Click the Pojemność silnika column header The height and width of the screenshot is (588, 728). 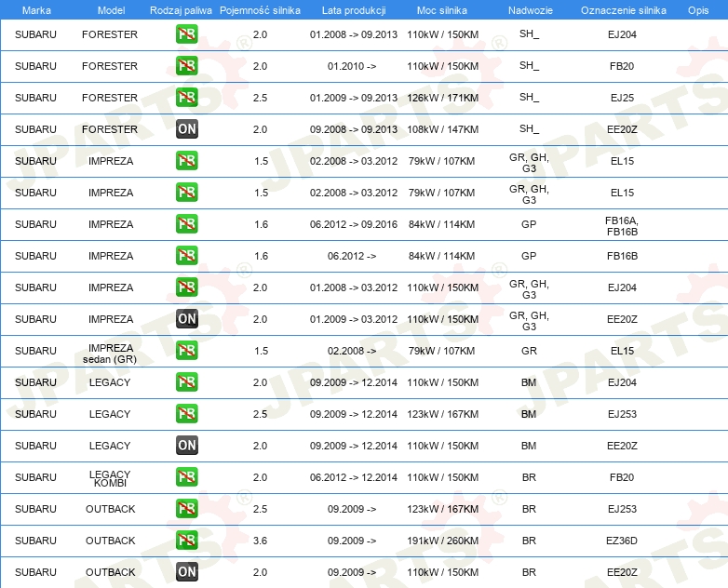[260, 10]
